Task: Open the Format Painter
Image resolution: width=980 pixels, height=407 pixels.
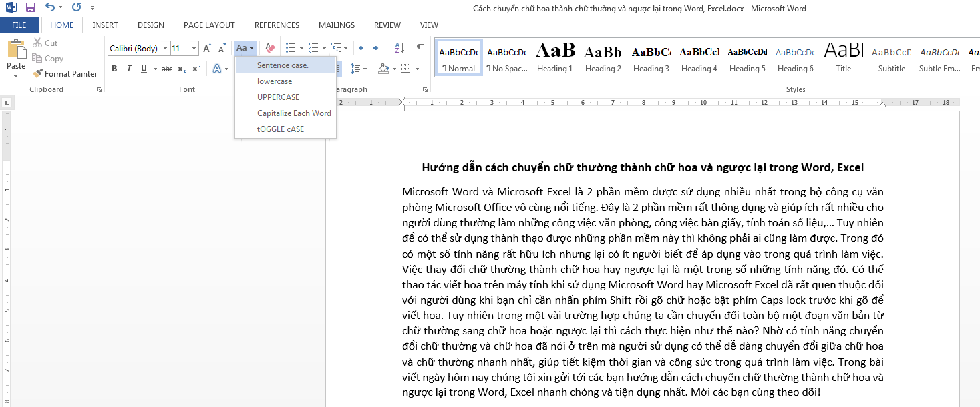Action: (x=65, y=73)
